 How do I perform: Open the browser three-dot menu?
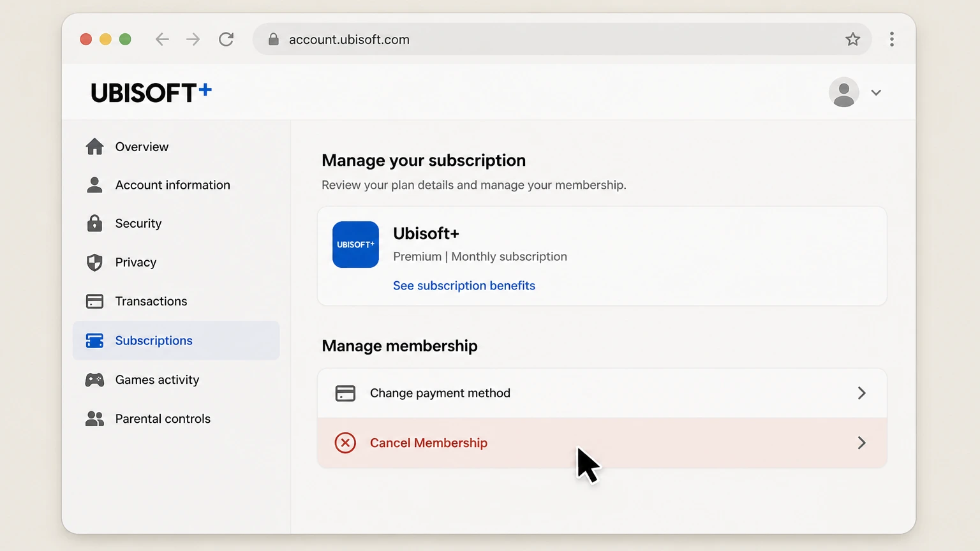[892, 40]
